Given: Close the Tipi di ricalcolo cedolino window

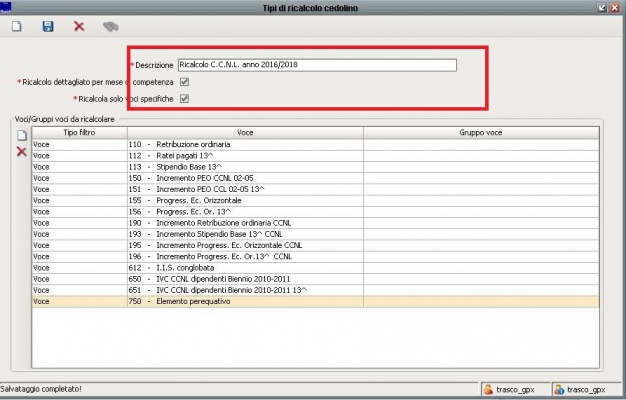Looking at the screenshot, I should (x=615, y=8).
